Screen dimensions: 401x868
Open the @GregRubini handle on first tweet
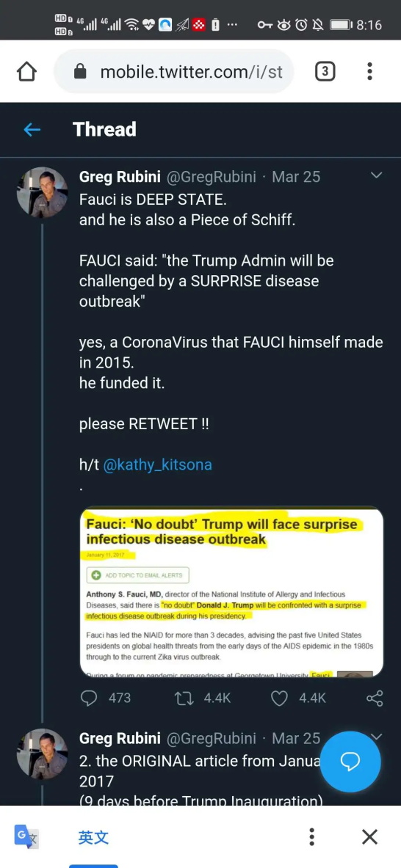click(x=212, y=177)
